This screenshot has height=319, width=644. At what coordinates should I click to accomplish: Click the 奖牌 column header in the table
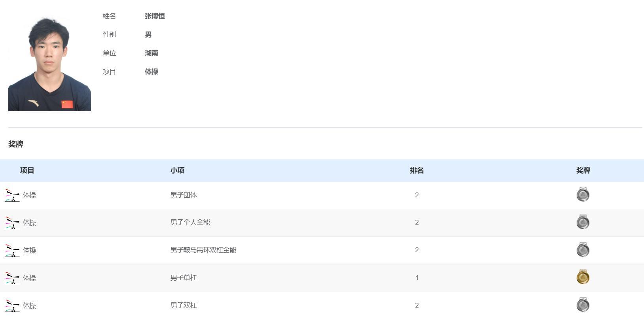[x=583, y=170]
